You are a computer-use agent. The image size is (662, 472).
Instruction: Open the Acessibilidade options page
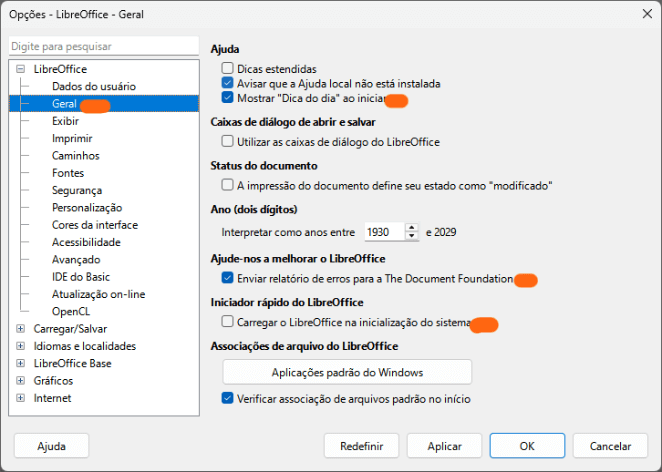coord(86,242)
